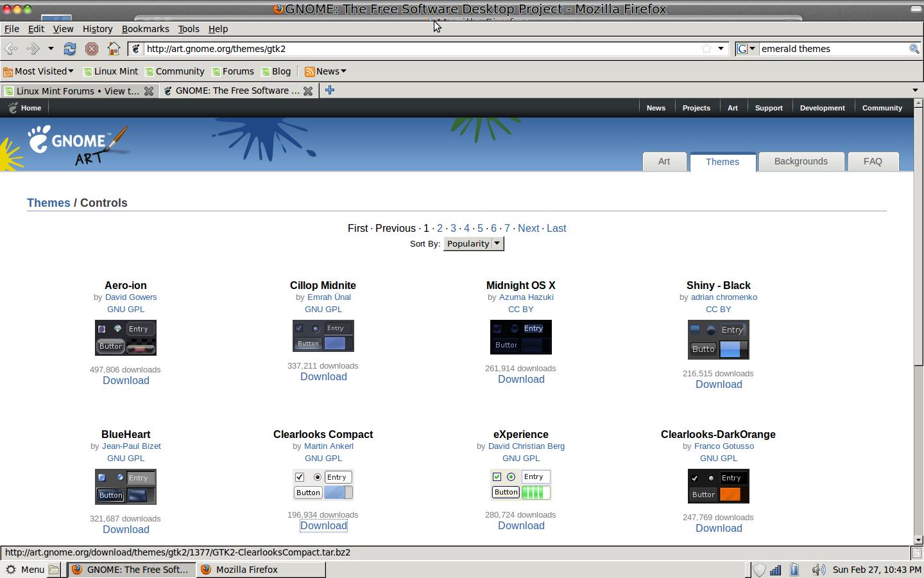Screen dimensions: 924x578
Task: Click the scrollbar down arrow
Action: point(918,540)
